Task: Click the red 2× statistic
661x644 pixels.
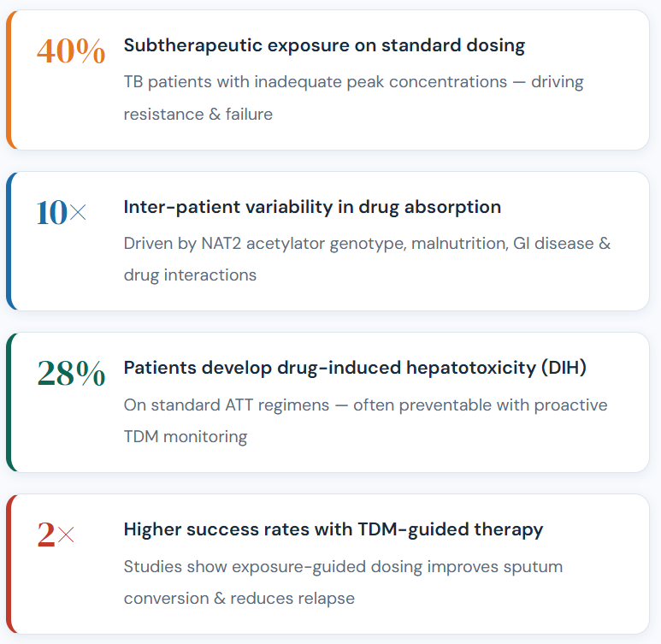Action: (x=56, y=535)
